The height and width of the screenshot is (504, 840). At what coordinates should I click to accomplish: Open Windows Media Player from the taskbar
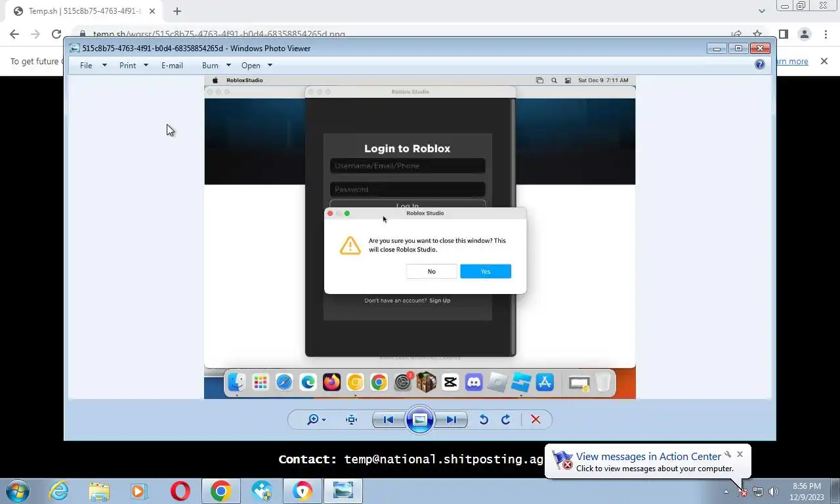(x=139, y=491)
